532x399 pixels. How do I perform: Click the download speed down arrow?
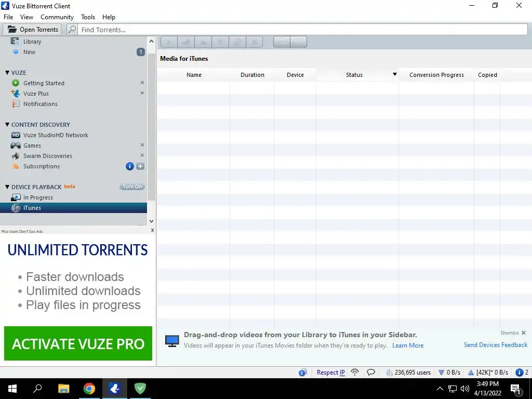pos(442,373)
